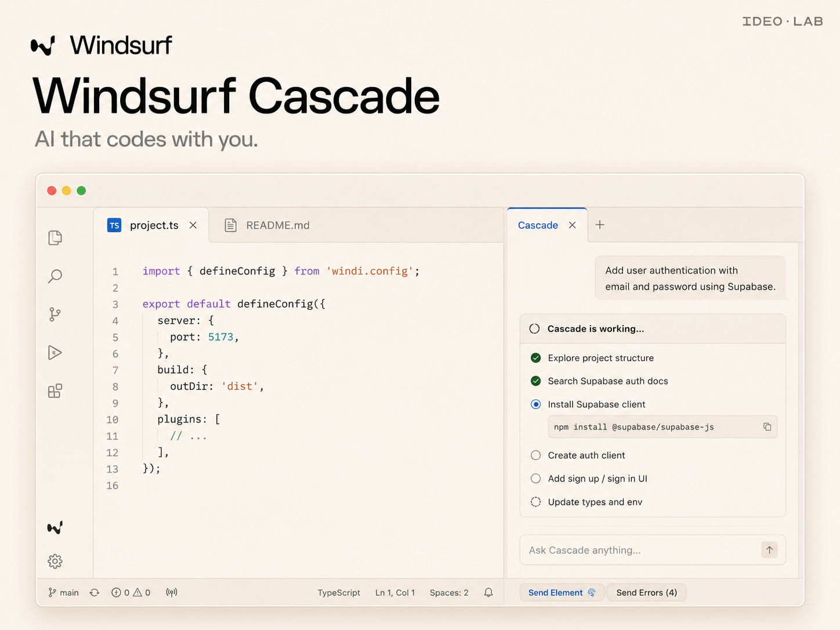This screenshot has height=630, width=840.
Task: Select Create auth client step circle
Action: [x=536, y=455]
